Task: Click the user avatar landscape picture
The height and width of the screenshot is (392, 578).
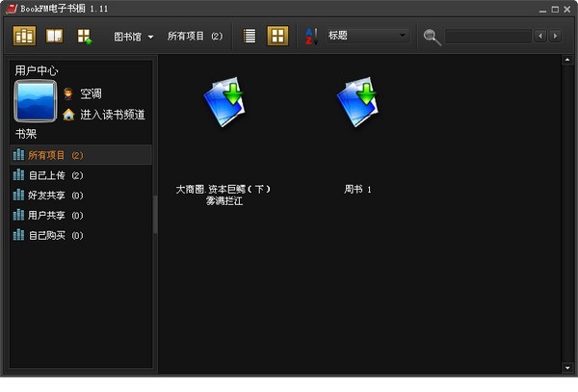Action: tap(36, 101)
